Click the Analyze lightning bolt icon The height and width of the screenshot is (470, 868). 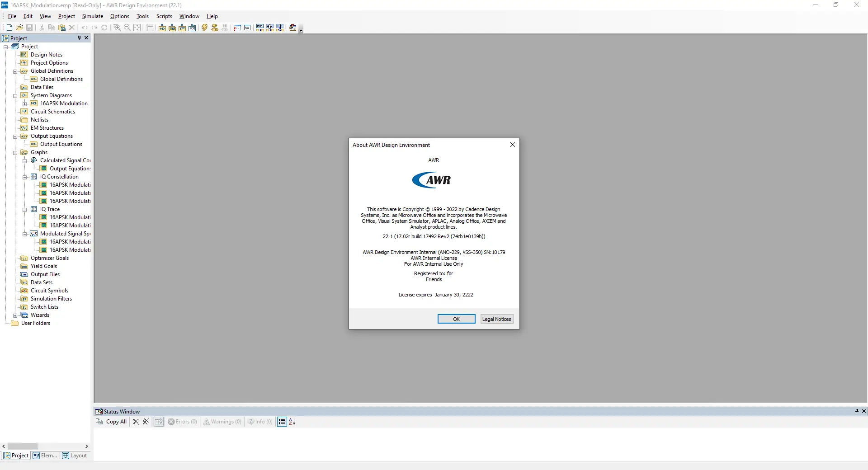[205, 28]
